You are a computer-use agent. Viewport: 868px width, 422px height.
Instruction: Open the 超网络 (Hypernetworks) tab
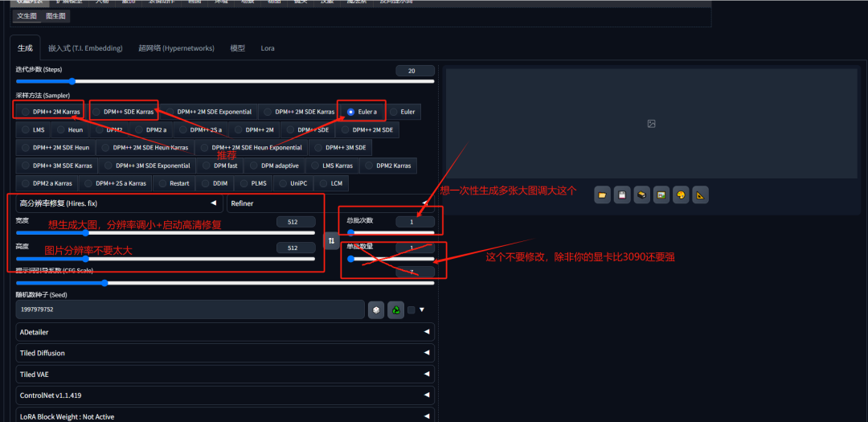pyautogui.click(x=176, y=48)
